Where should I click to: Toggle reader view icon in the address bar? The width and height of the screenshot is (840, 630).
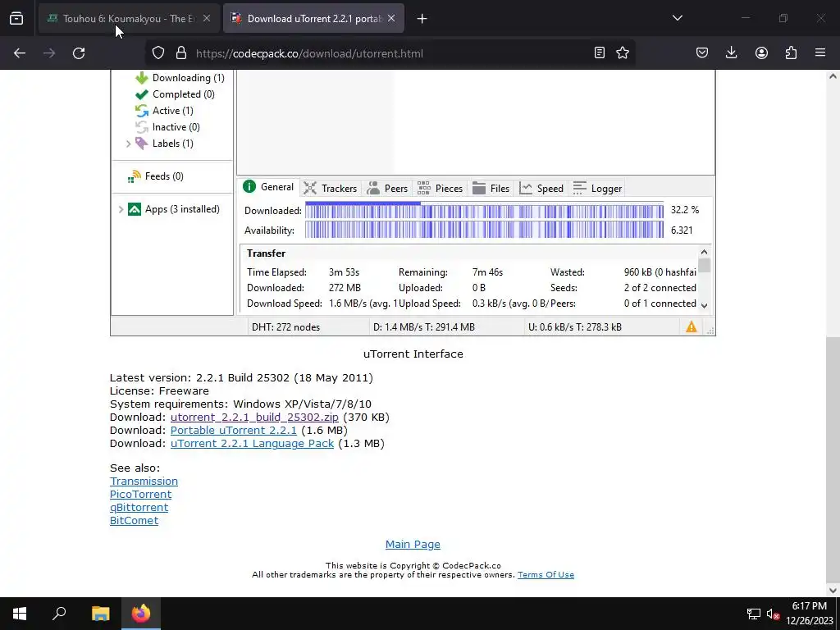pos(600,53)
